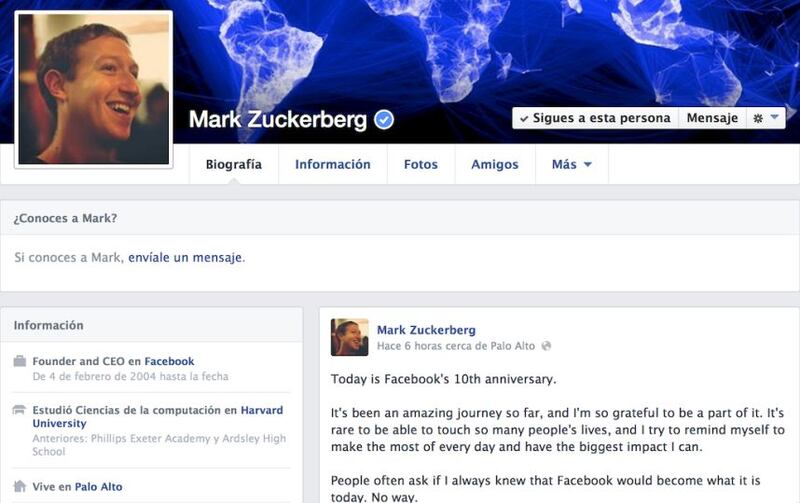The image size is (800, 503).
Task: Click the dropdown arrow beside the gear
Action: (774, 117)
